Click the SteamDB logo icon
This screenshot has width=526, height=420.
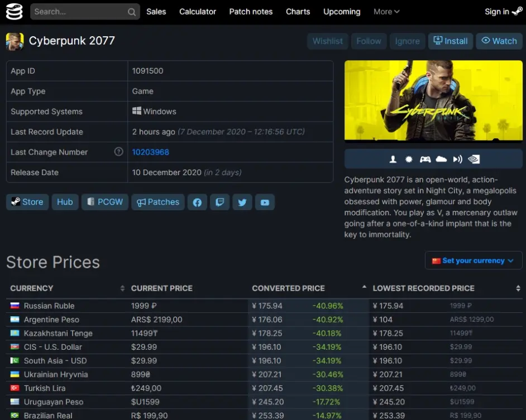point(14,12)
